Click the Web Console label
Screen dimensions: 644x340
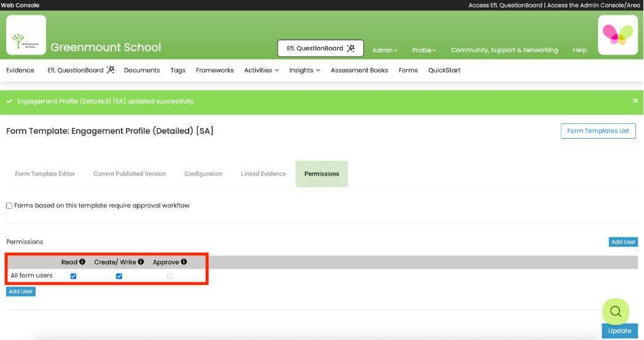tap(20, 6)
